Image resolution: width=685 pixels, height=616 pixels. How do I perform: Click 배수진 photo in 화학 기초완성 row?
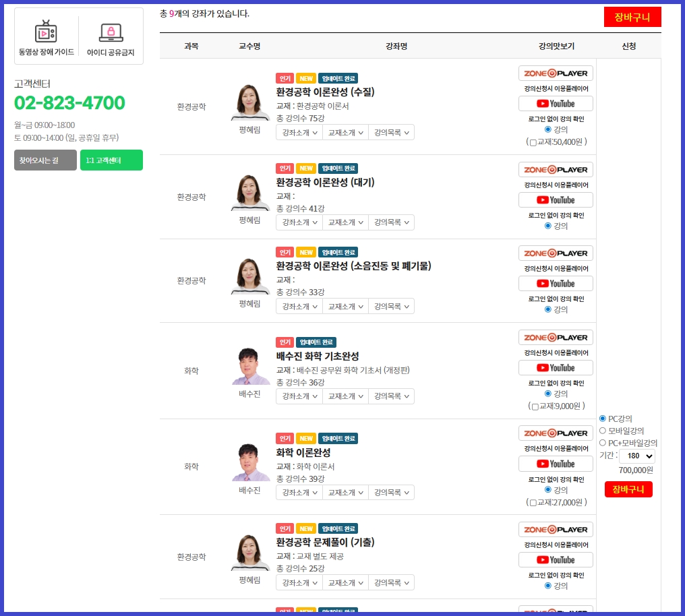coord(250,366)
